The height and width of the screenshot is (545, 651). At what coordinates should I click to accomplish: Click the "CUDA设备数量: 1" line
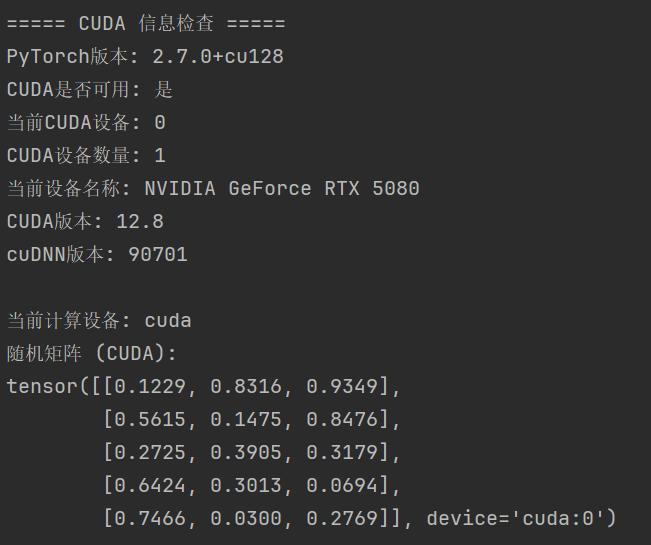click(x=86, y=156)
